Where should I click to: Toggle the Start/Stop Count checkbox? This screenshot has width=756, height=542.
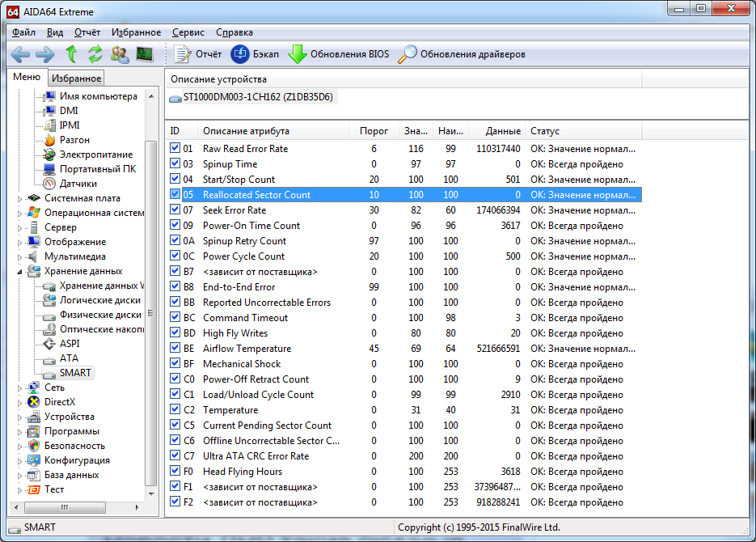click(x=175, y=179)
